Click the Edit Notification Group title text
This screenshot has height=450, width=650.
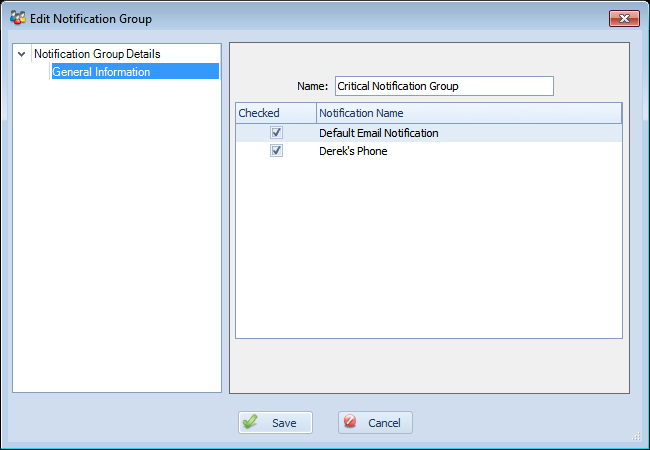click(91, 19)
